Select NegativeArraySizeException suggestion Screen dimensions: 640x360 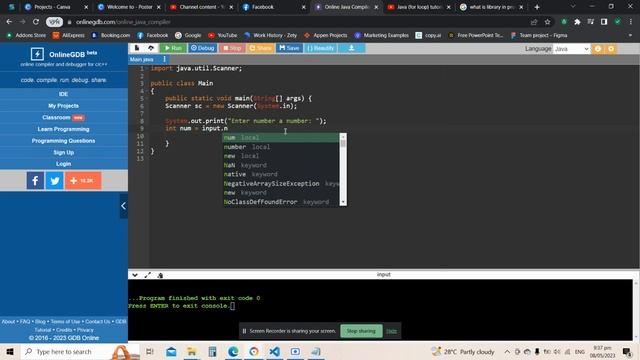point(281,184)
